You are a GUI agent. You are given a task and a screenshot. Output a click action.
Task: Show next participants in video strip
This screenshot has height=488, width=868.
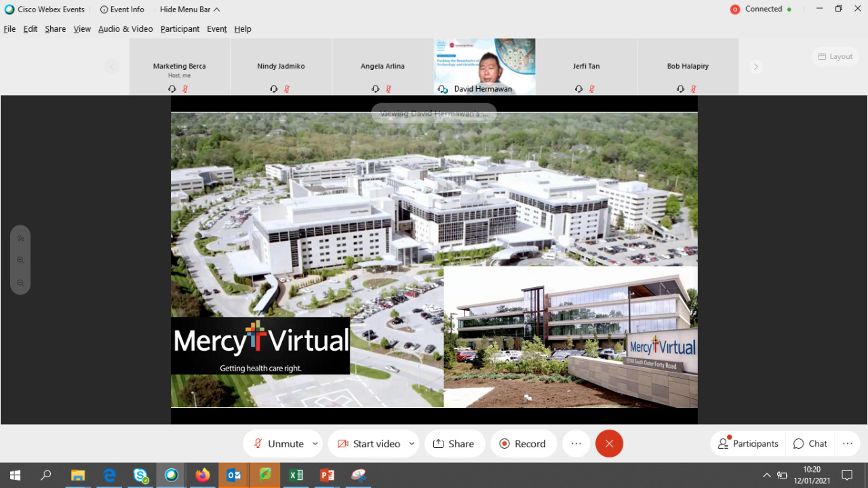tap(755, 67)
